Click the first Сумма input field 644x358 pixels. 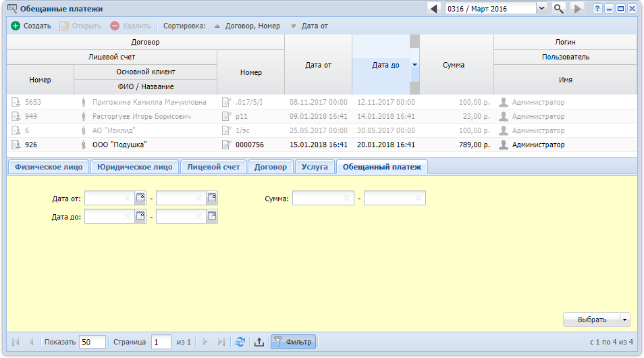pyautogui.click(x=323, y=198)
